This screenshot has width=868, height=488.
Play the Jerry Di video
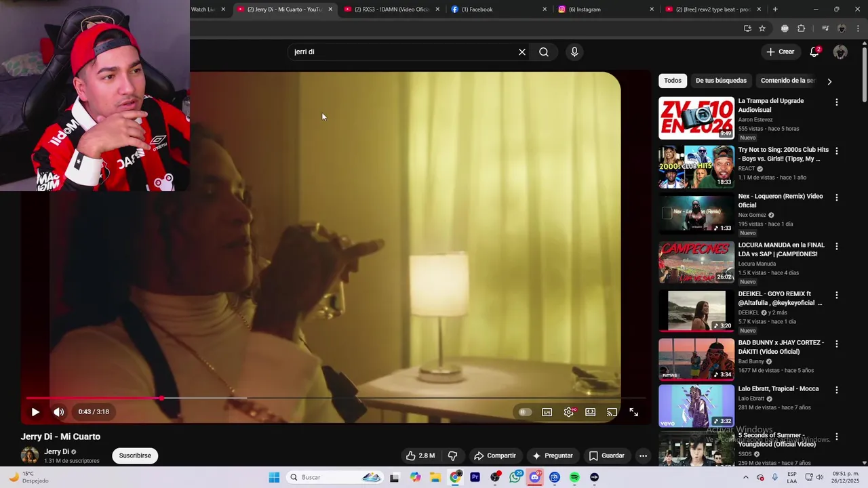35,411
